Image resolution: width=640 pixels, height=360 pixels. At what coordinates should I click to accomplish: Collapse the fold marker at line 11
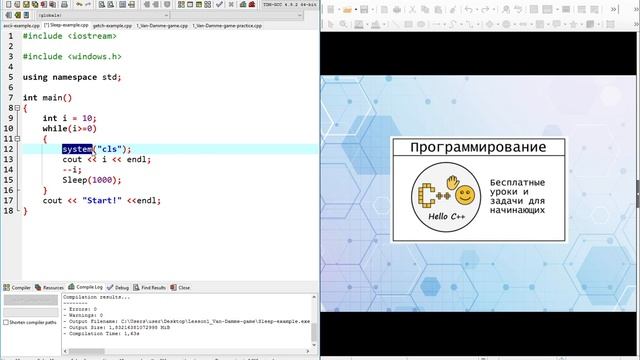click(x=17, y=139)
